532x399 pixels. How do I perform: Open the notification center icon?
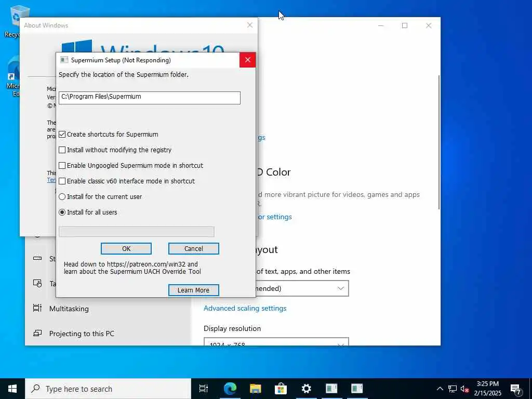coord(516,389)
